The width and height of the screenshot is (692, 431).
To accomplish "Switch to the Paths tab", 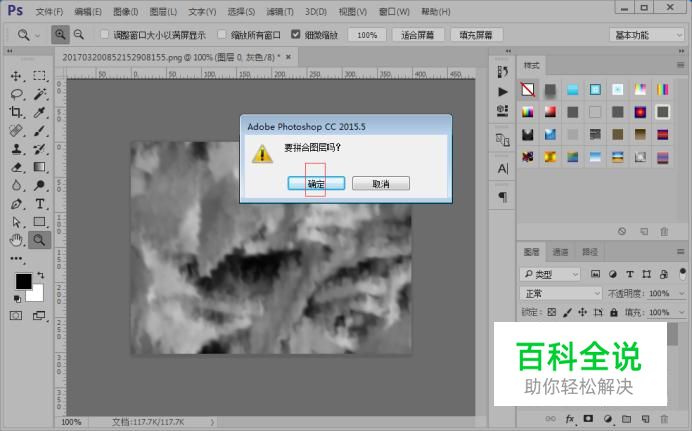I will tap(590, 252).
